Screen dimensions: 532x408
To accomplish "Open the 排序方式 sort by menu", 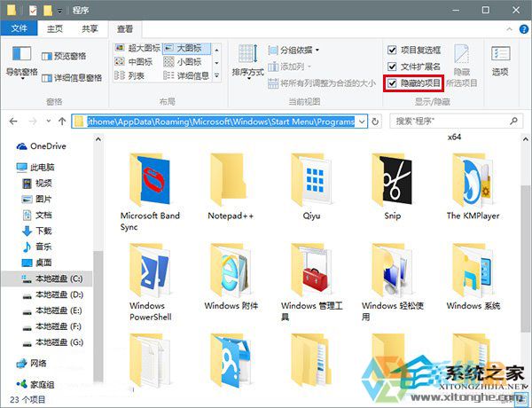I will (248, 62).
